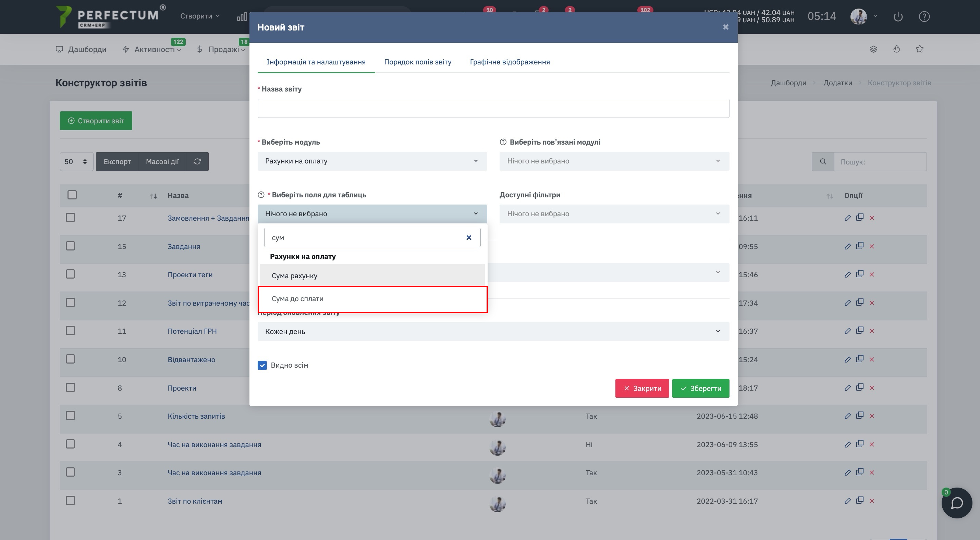Click the search magnifier icon
980x540 pixels.
pyautogui.click(x=823, y=162)
